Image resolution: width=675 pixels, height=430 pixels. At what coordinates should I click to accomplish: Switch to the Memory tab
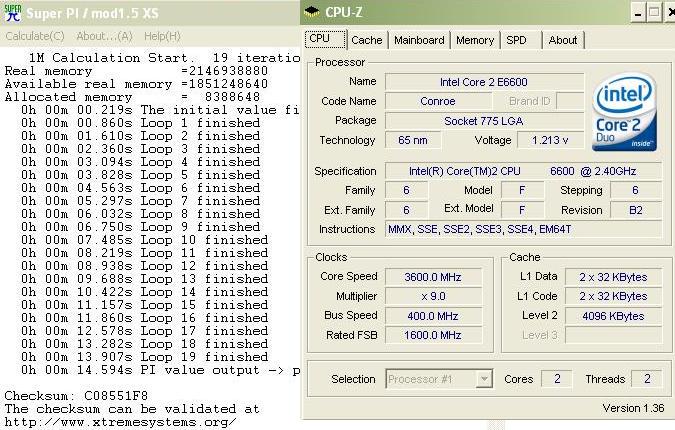tap(475, 40)
